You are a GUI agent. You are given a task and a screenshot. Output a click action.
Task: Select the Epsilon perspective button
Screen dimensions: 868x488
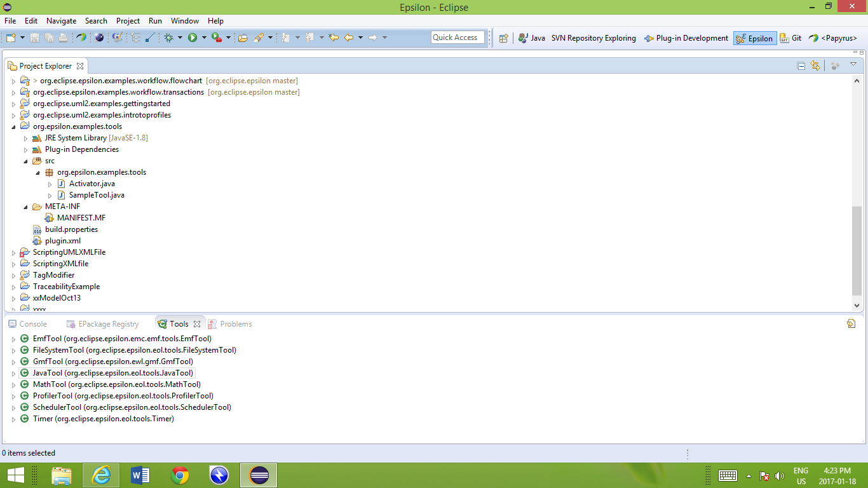754,38
